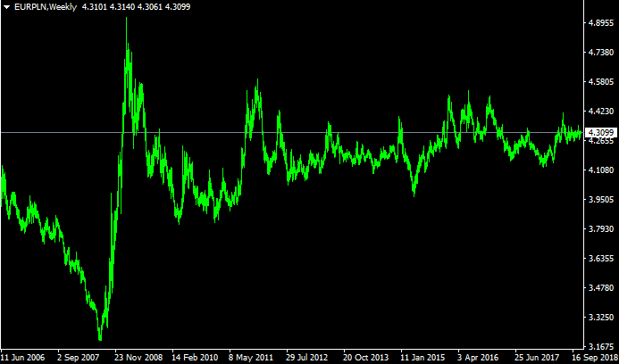
Task: Select time axis date 11 Jun 2006
Action: click(24, 358)
